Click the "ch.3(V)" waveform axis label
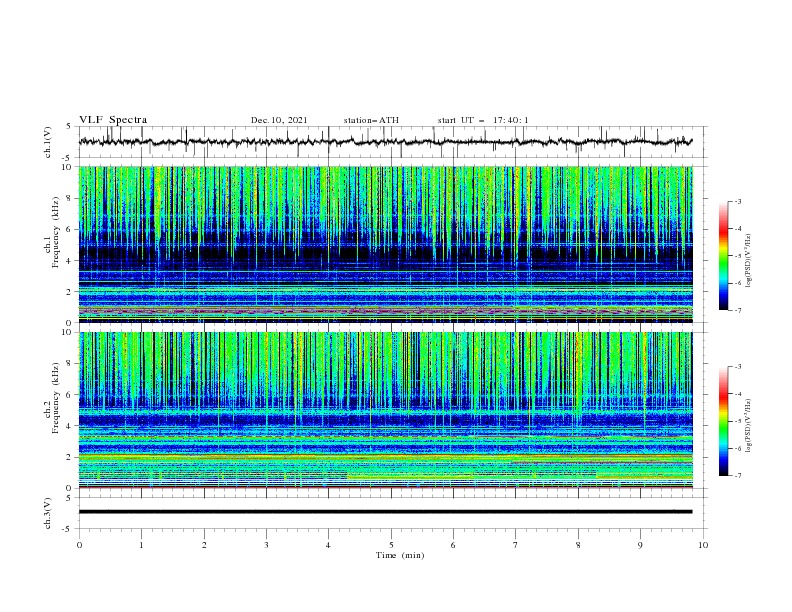The image size is (792, 612). coord(48,513)
